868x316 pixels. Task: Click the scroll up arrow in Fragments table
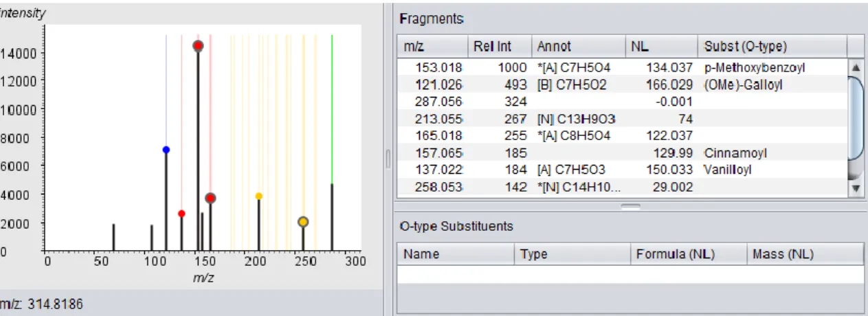point(856,67)
